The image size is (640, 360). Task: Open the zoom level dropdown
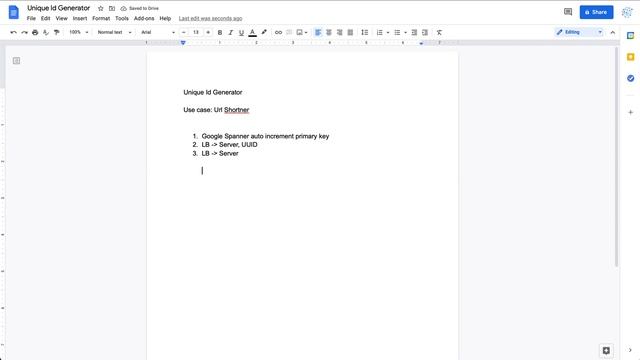(78, 32)
